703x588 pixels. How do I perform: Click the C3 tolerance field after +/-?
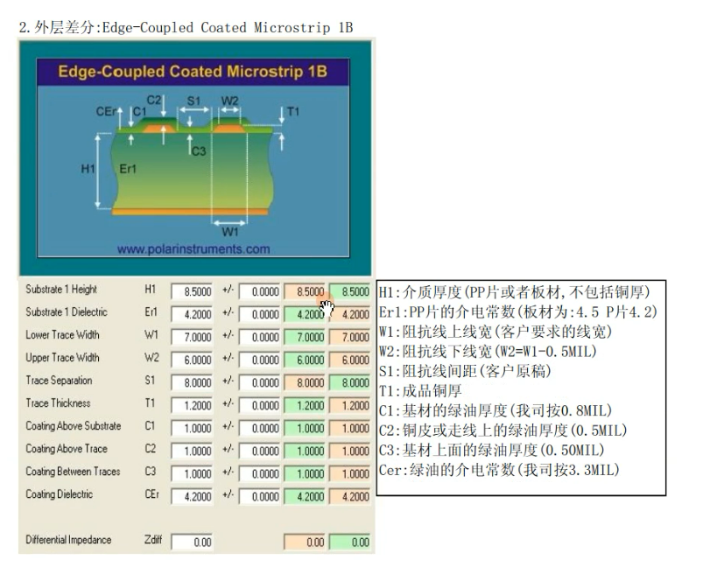260,473
